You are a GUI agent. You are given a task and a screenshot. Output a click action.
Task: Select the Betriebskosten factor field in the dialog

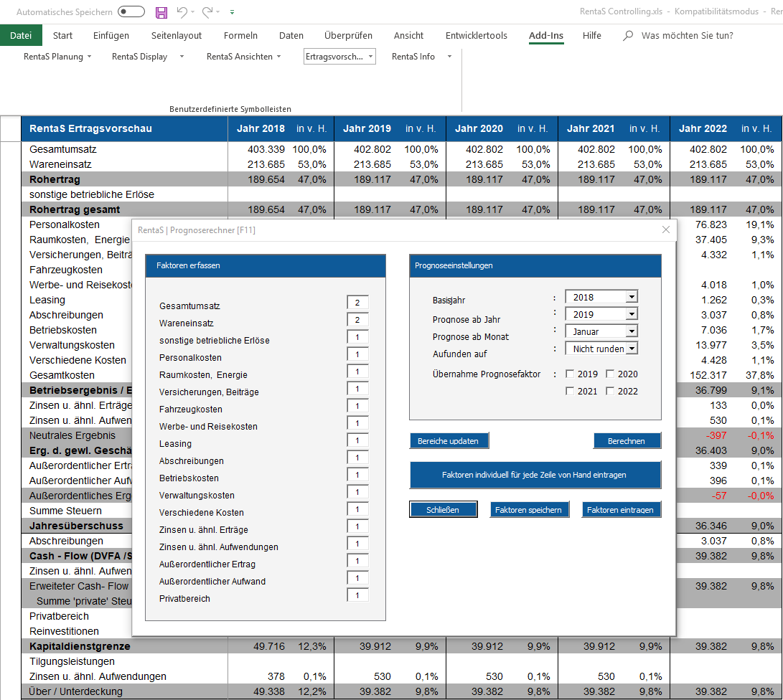(x=357, y=475)
